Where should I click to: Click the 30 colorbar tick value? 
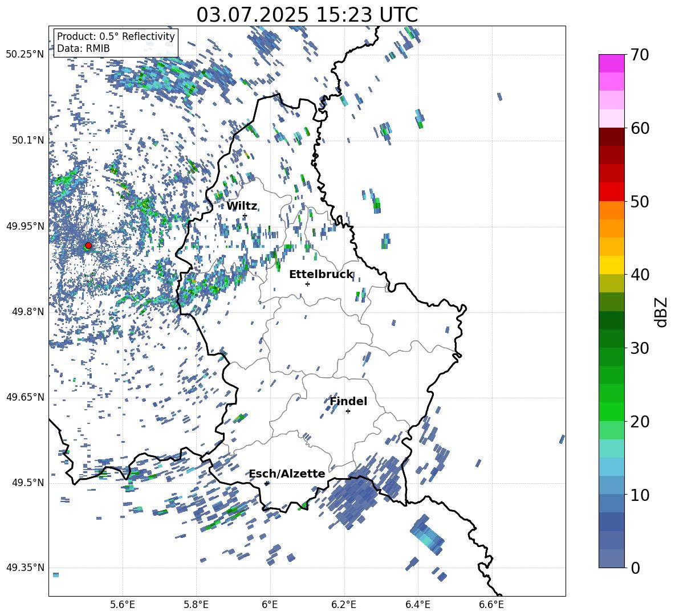(x=640, y=348)
